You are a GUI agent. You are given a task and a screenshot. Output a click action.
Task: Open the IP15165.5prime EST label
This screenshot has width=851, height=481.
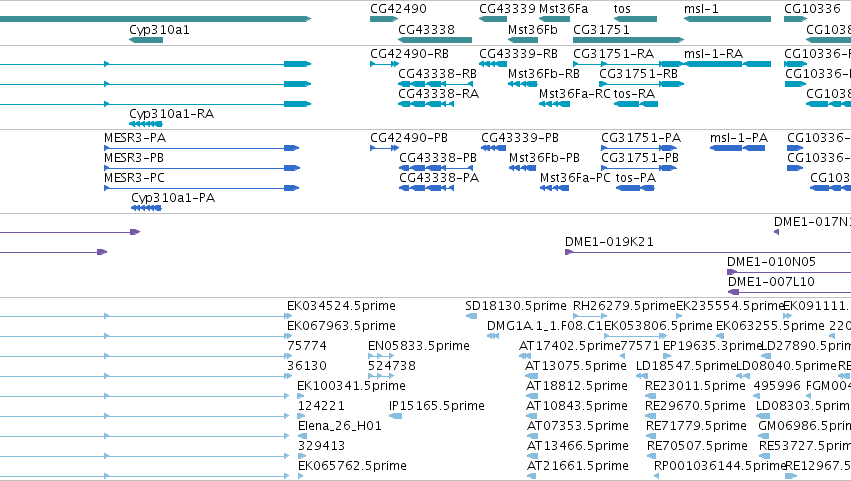coord(437,407)
